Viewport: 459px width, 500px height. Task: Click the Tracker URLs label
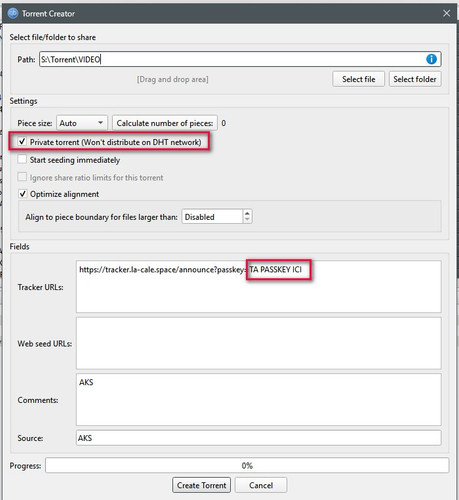coord(40,287)
